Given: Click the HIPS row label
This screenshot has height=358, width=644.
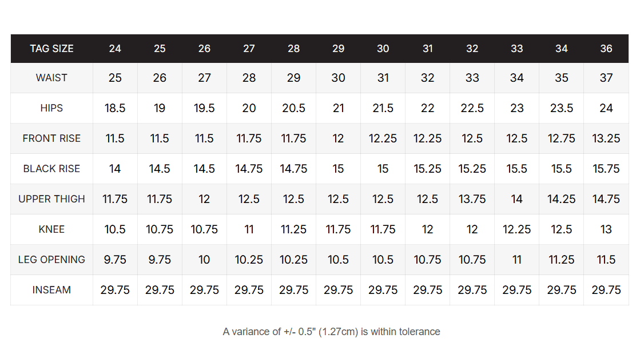Looking at the screenshot, I should (x=51, y=108).
